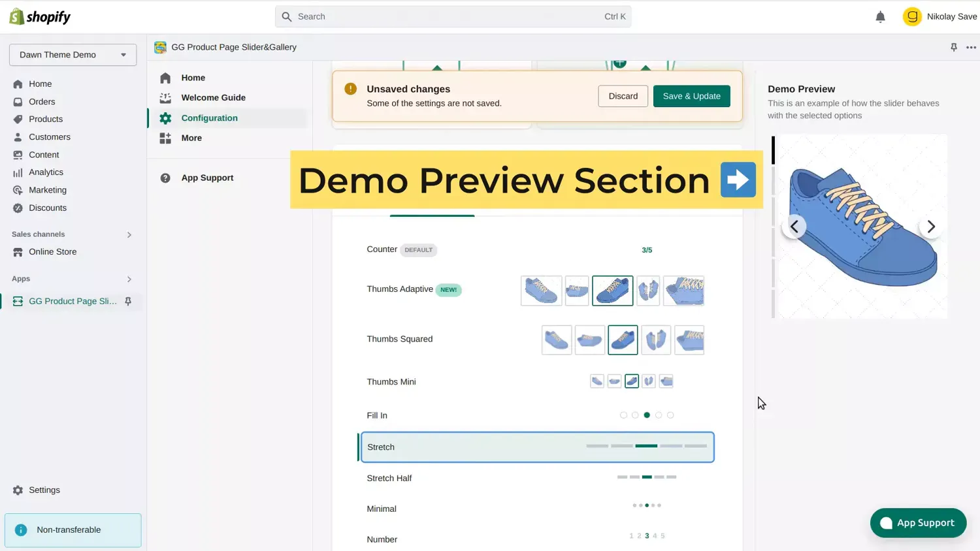Open Analytics from the Shopify sidebar
The height and width of the screenshot is (551, 980).
46,172
